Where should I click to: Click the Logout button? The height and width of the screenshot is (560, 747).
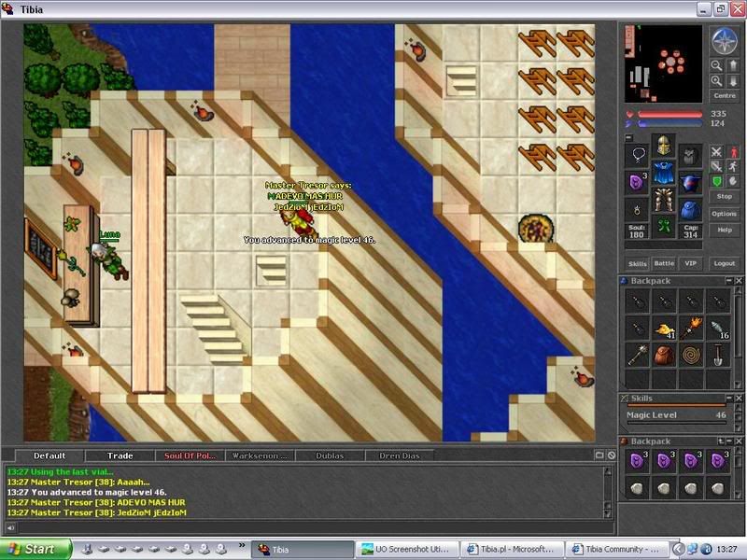[x=725, y=263]
